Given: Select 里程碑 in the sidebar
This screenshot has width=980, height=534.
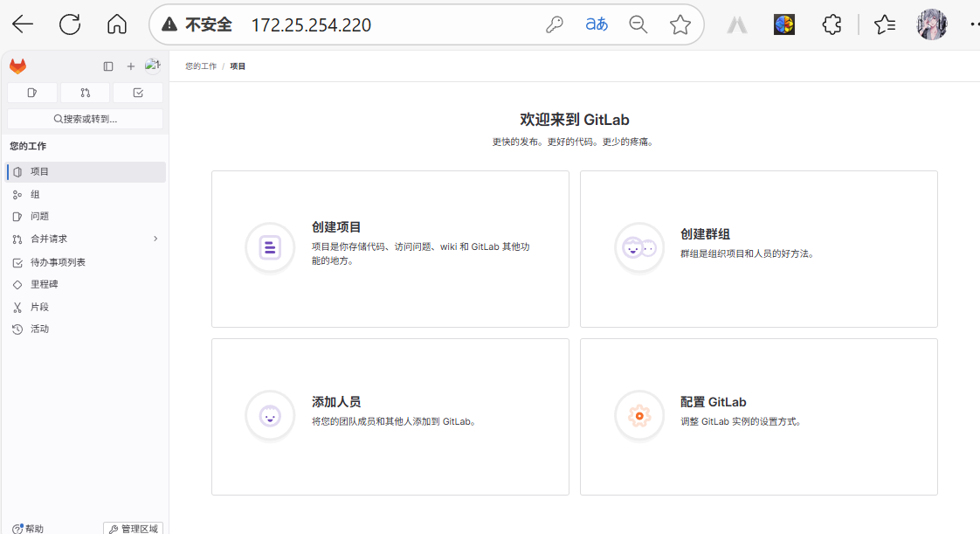Looking at the screenshot, I should coord(86,285).
